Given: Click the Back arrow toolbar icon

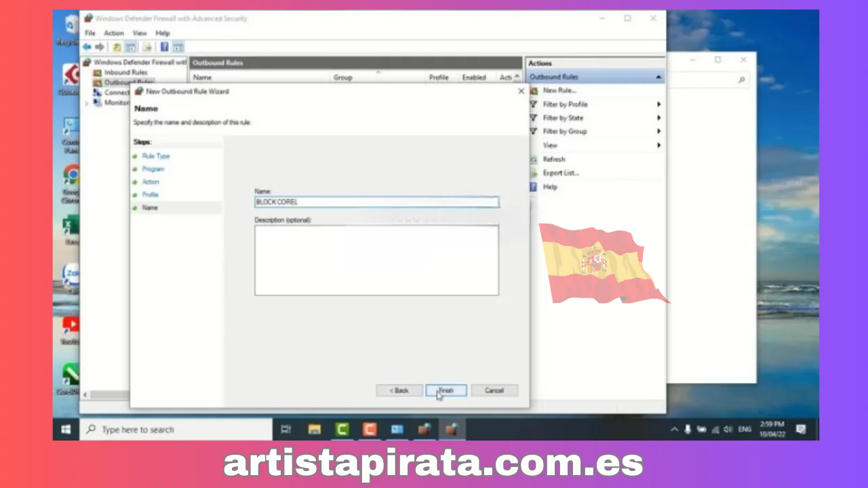Looking at the screenshot, I should pyautogui.click(x=87, y=47).
